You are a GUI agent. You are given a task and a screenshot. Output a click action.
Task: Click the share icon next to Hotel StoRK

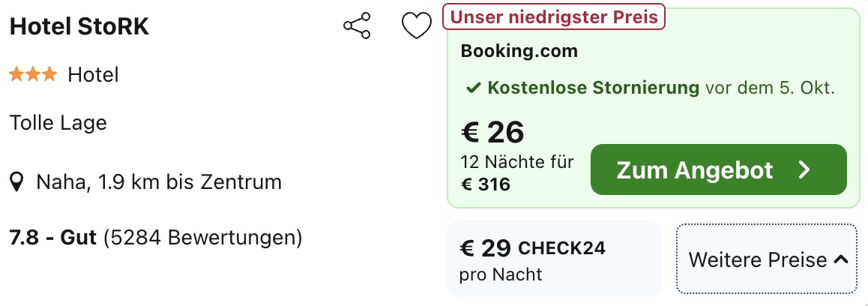[x=357, y=25]
